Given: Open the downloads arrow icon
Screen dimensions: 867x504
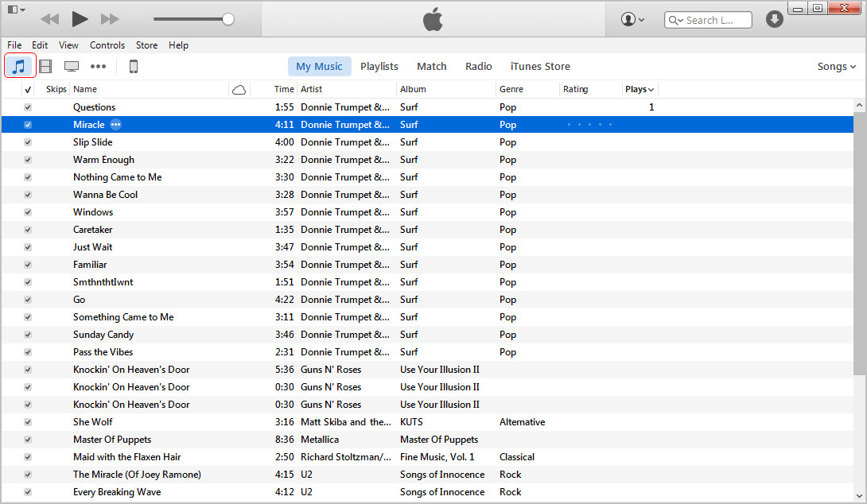Looking at the screenshot, I should (774, 19).
